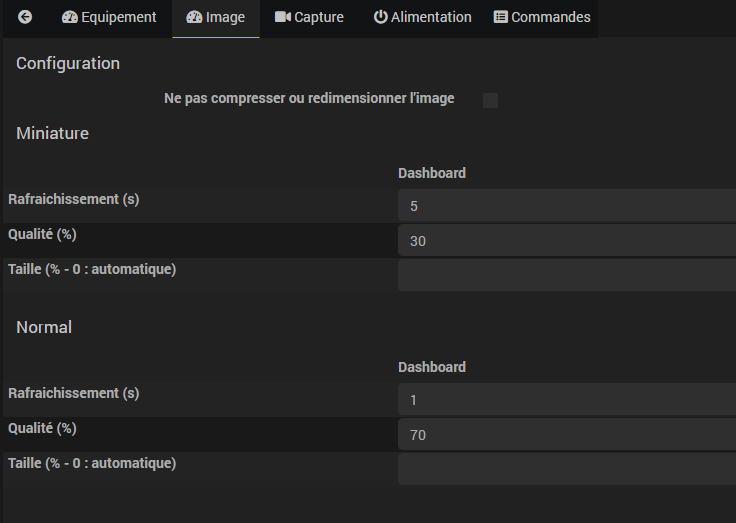Click the list icon beside Commandes
The width and height of the screenshot is (736, 523).
(501, 17)
